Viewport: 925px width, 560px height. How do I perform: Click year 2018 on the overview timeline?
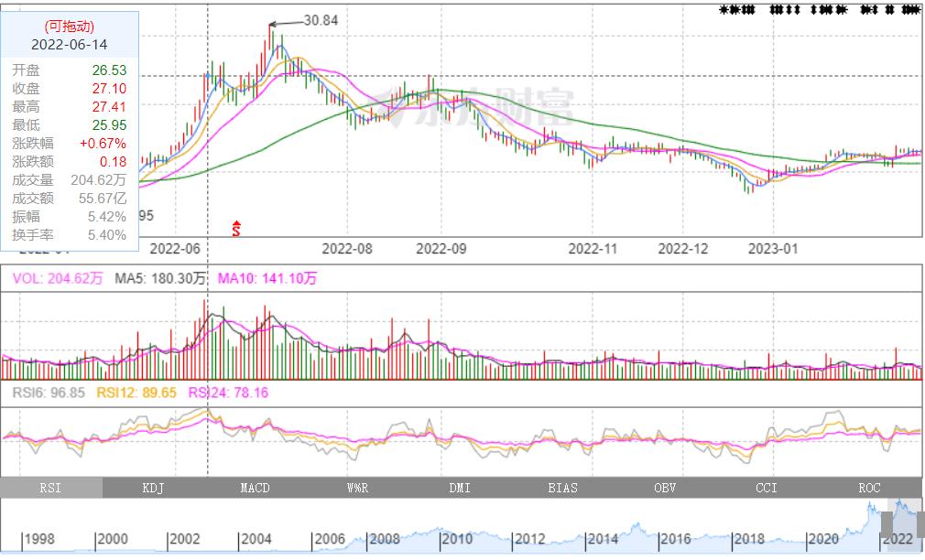click(x=749, y=539)
